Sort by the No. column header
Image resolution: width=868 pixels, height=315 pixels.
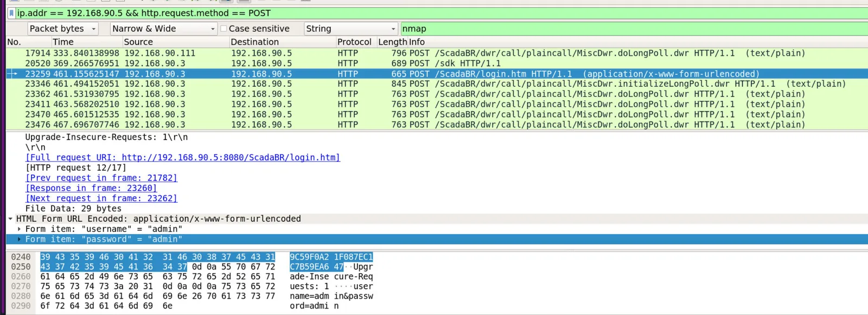click(x=14, y=42)
